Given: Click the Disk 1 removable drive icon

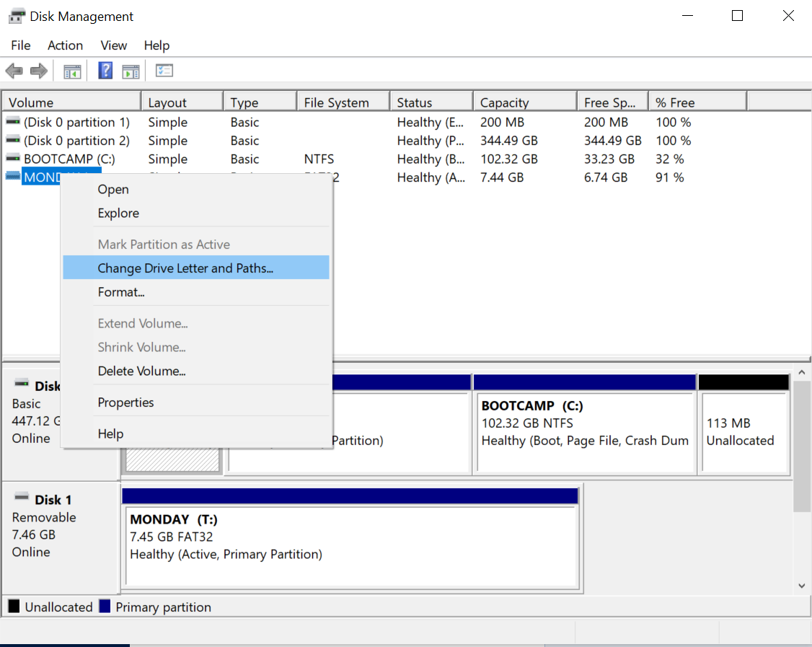Looking at the screenshot, I should point(22,497).
